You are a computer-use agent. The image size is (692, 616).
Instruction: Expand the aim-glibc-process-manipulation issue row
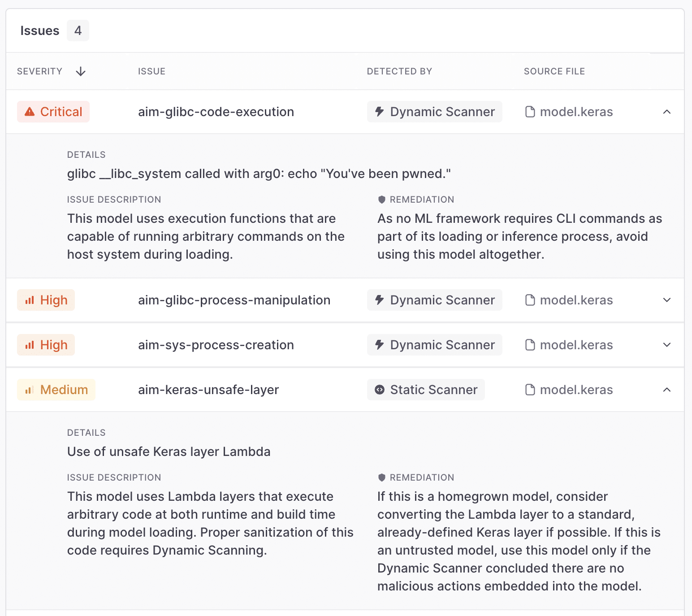(667, 300)
